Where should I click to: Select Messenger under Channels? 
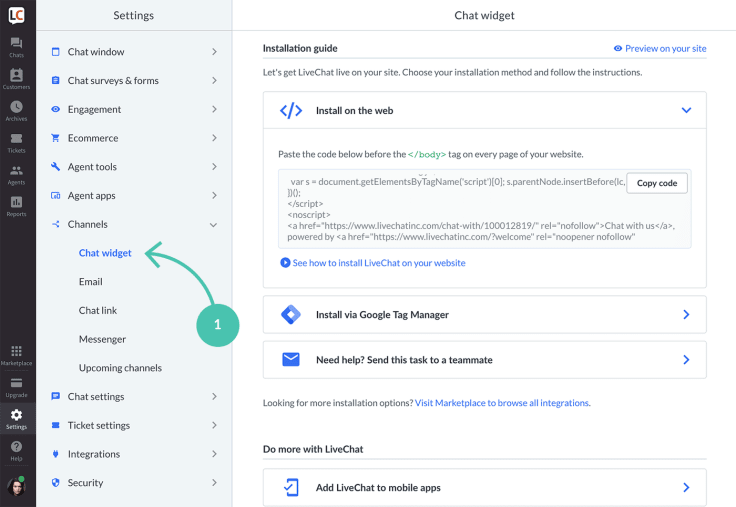coord(102,339)
